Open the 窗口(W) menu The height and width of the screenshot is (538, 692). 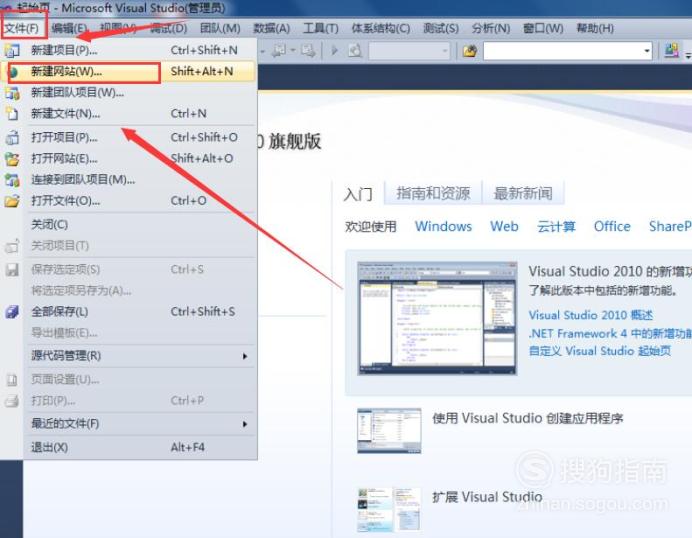pos(543,28)
